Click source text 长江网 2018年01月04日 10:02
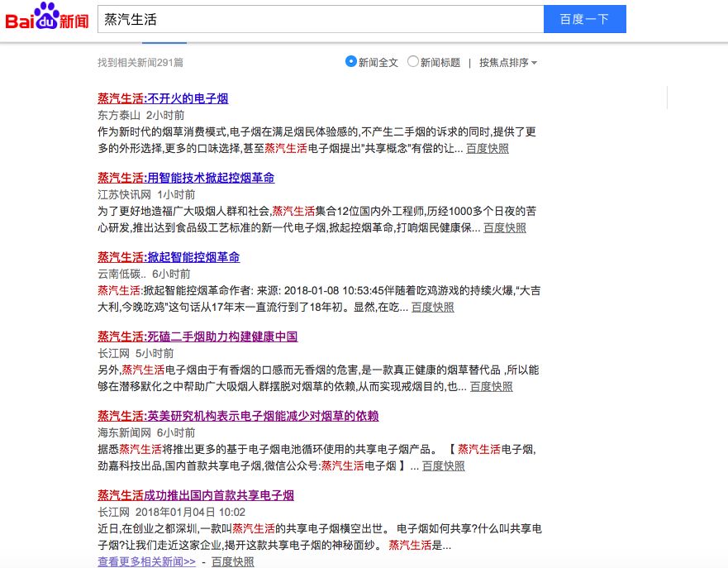 point(171,513)
